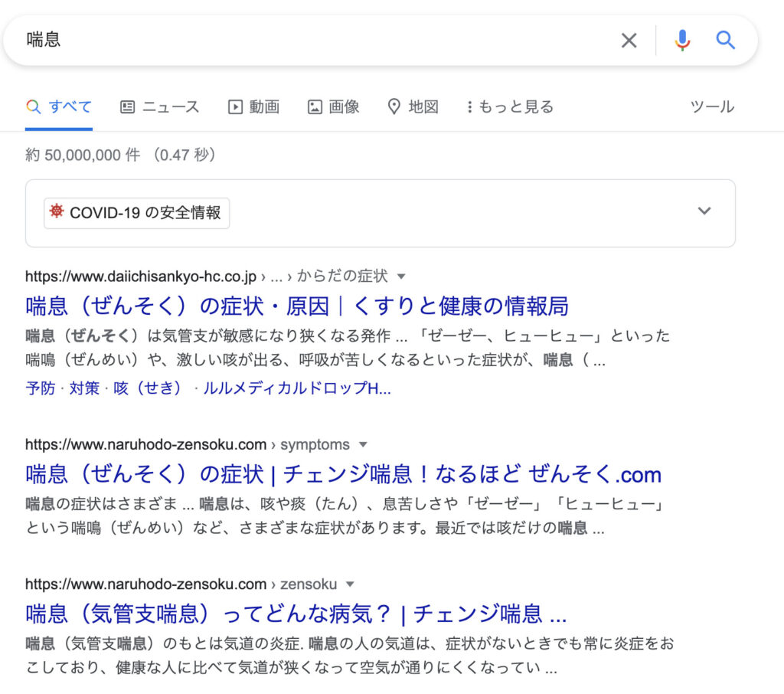784x694 pixels.
Task: Open the 画像 tab
Action: point(333,106)
